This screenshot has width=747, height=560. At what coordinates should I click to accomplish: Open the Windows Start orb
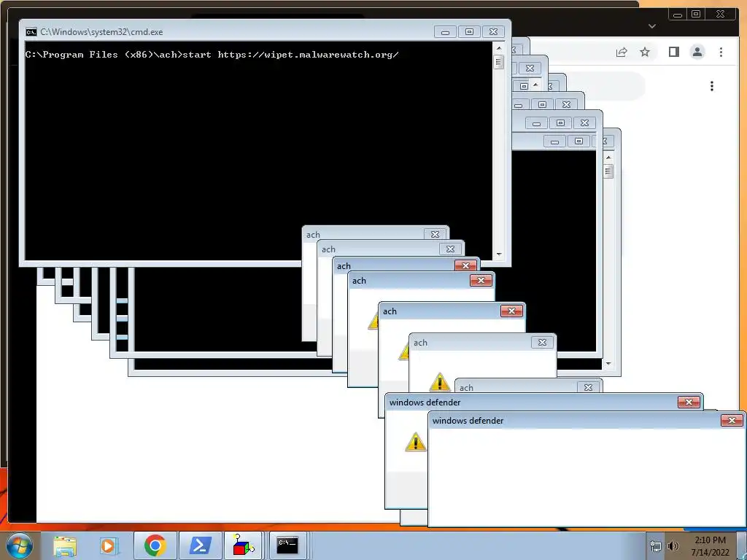(19, 545)
